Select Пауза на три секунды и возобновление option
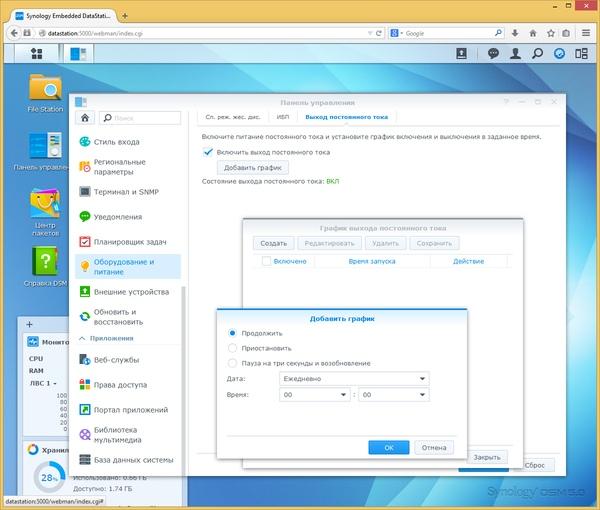 tap(232, 363)
